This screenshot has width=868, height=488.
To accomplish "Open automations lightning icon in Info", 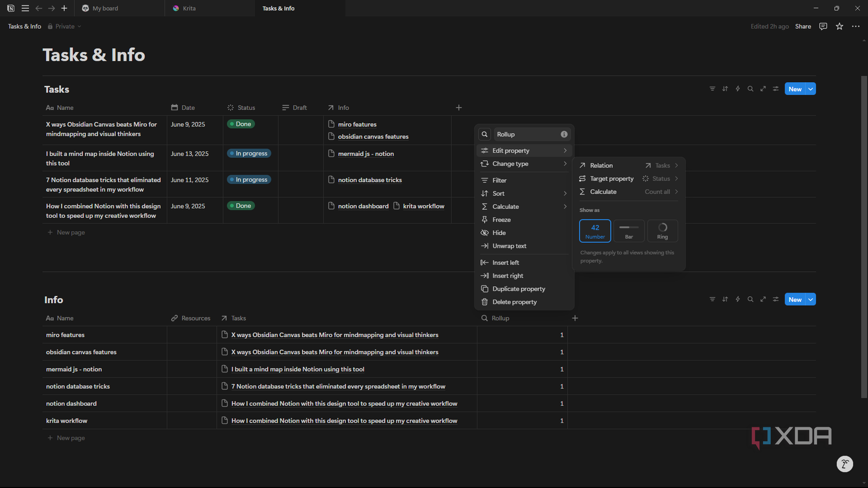I will click(x=738, y=300).
